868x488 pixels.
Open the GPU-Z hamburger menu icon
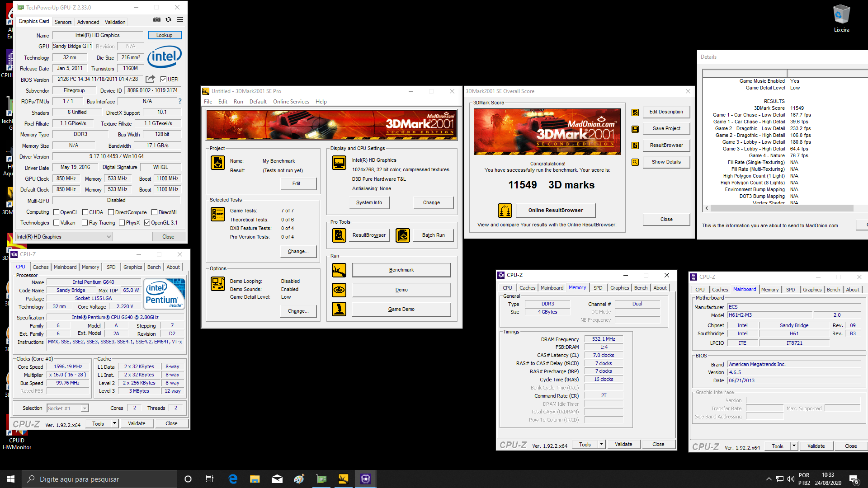pos(180,19)
